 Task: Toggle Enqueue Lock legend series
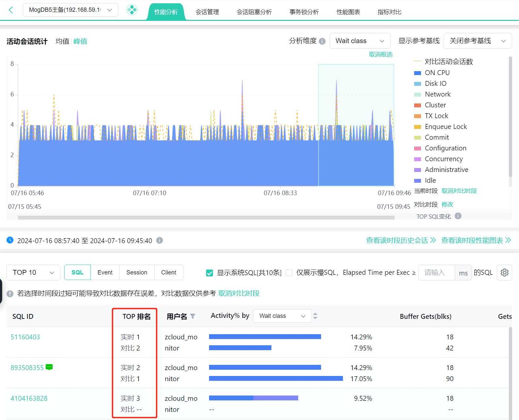(440, 127)
